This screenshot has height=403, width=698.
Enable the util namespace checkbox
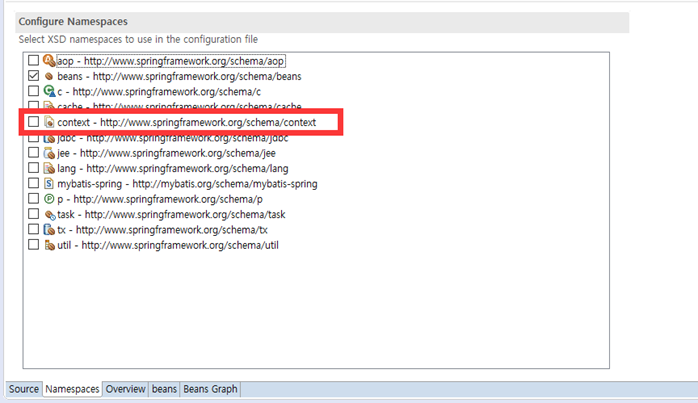coord(33,244)
